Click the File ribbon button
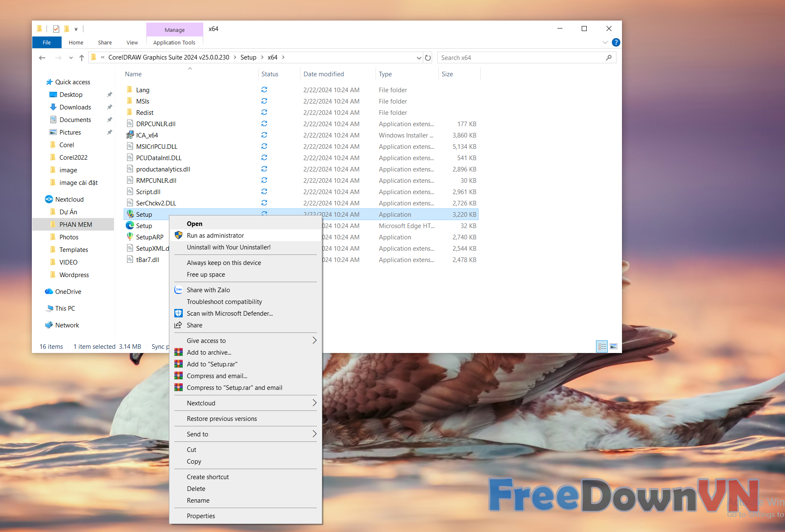The width and height of the screenshot is (785, 532). click(47, 42)
